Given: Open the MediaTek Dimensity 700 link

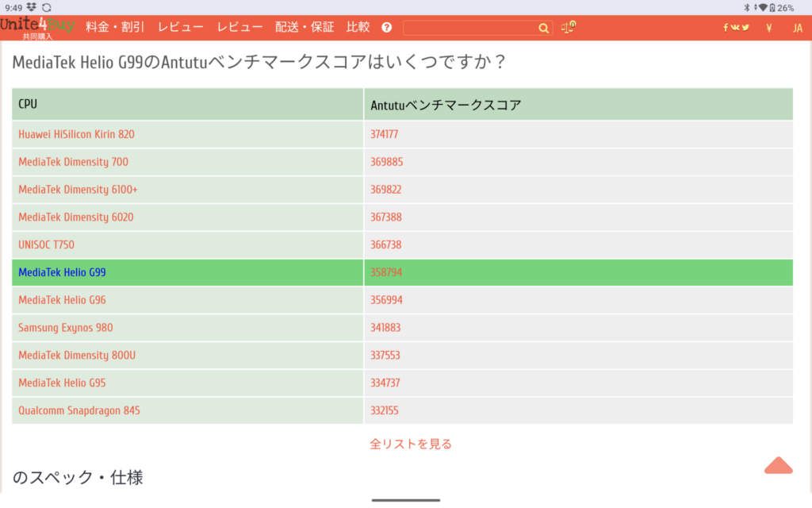Looking at the screenshot, I should [73, 162].
